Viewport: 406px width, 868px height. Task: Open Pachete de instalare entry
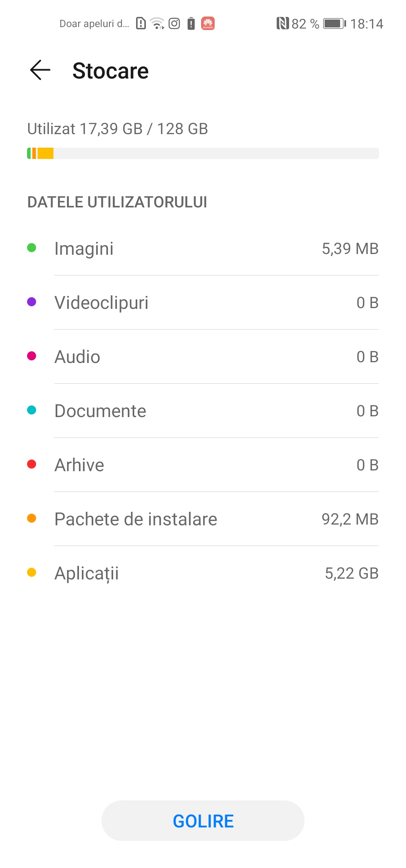pos(203,519)
